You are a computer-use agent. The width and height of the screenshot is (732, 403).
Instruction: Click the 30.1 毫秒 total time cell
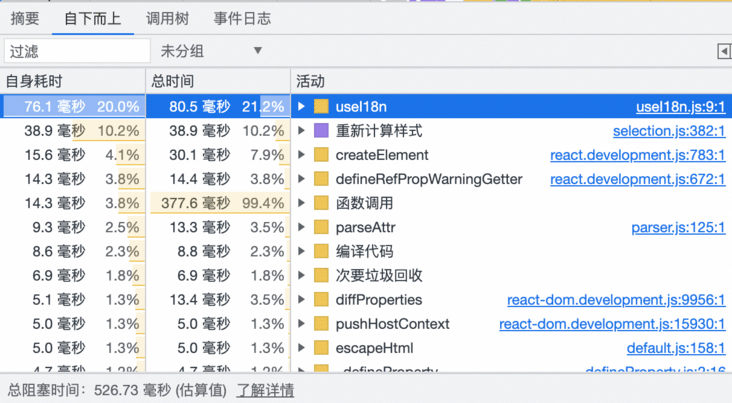218,155
